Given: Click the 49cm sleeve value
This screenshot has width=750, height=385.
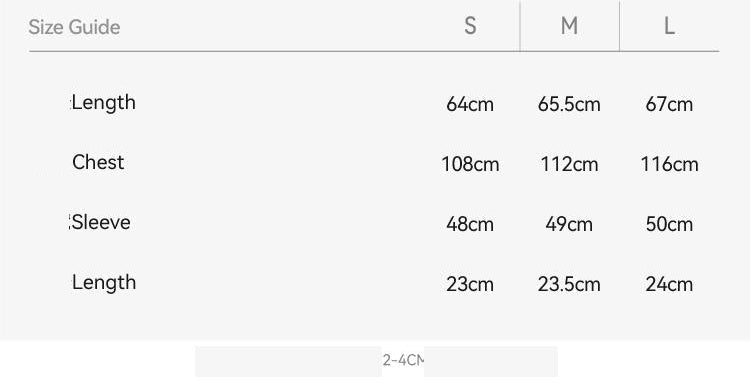Looking at the screenshot, I should [x=569, y=224].
